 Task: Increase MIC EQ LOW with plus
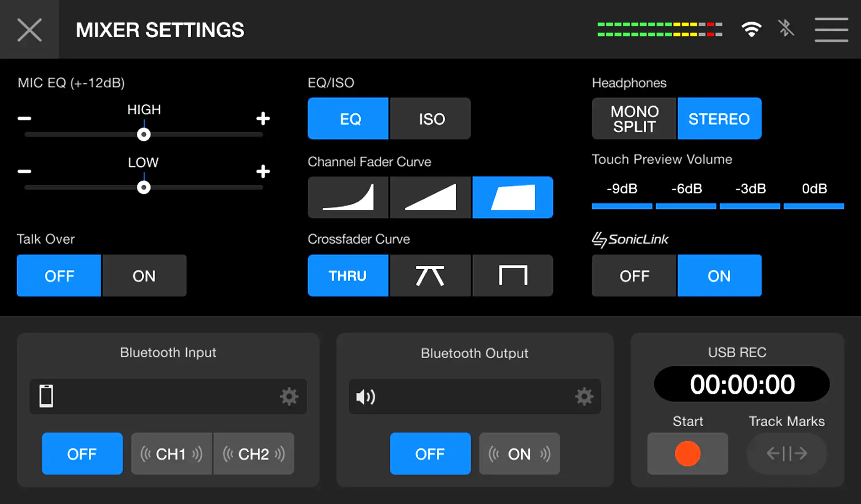[x=263, y=171]
